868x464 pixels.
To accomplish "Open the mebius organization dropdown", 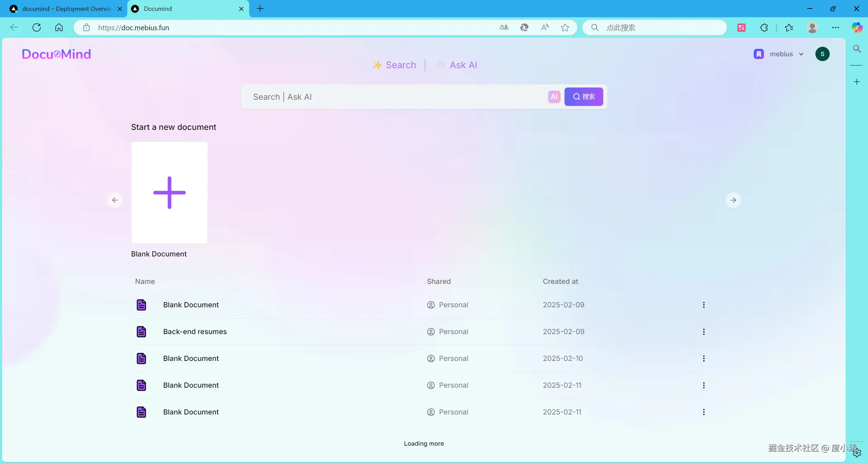I will click(x=779, y=54).
